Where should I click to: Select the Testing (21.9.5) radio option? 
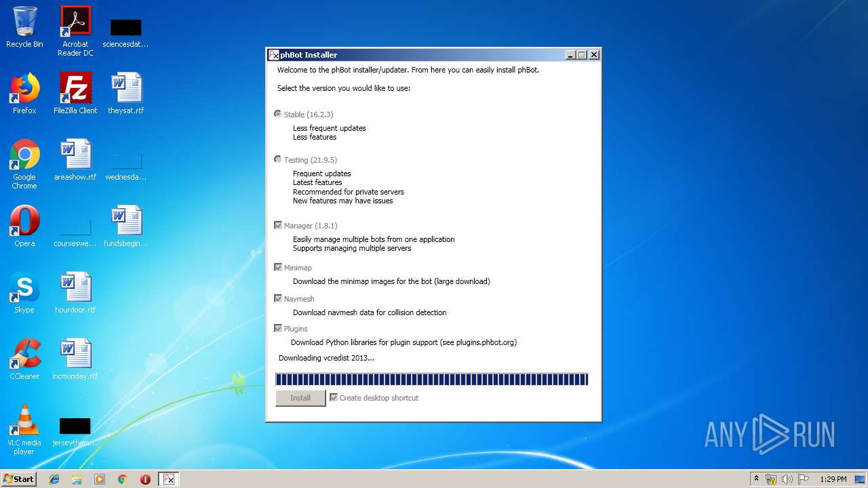pyautogui.click(x=304, y=160)
